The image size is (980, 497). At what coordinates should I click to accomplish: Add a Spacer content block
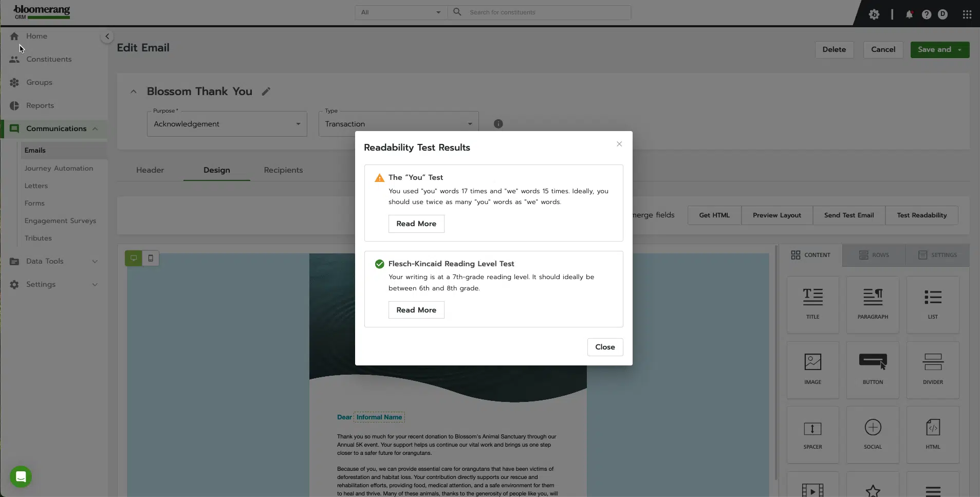click(813, 434)
